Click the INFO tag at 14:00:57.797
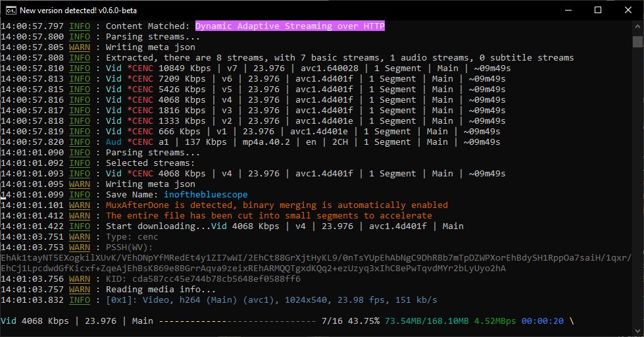 [80, 26]
